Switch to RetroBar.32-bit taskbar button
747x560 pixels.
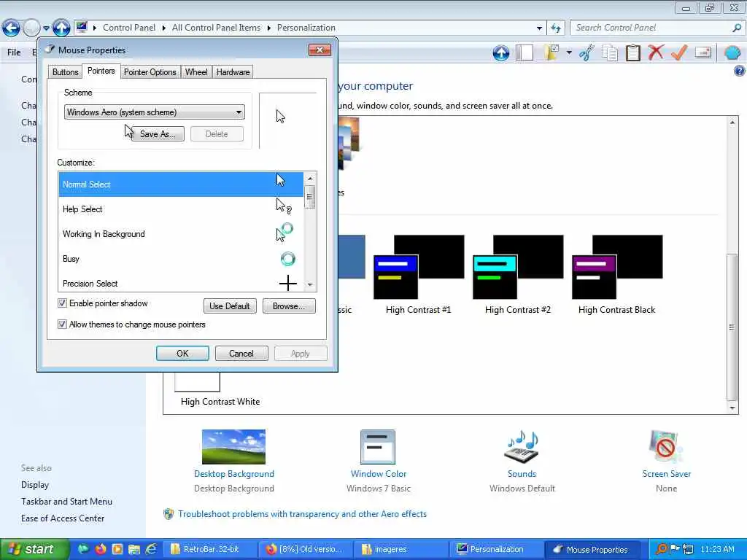(x=211, y=549)
